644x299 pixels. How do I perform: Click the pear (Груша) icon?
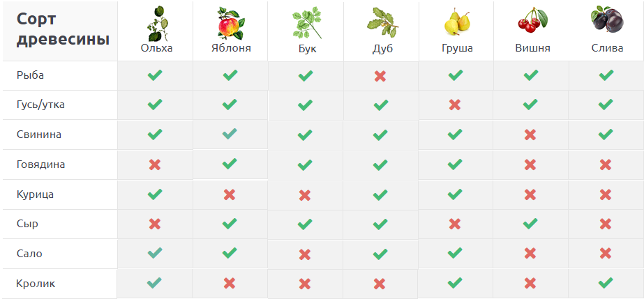[456, 23]
